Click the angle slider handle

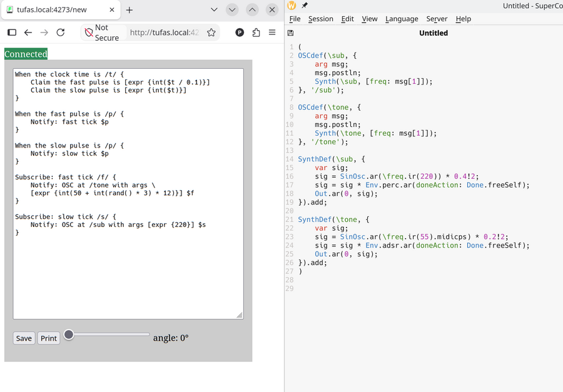(69, 335)
